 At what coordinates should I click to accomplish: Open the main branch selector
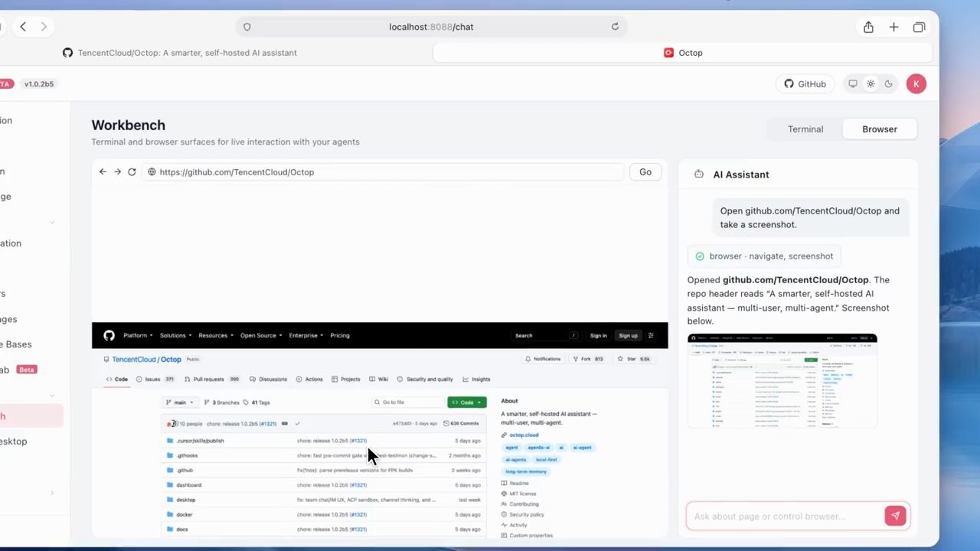pos(180,403)
